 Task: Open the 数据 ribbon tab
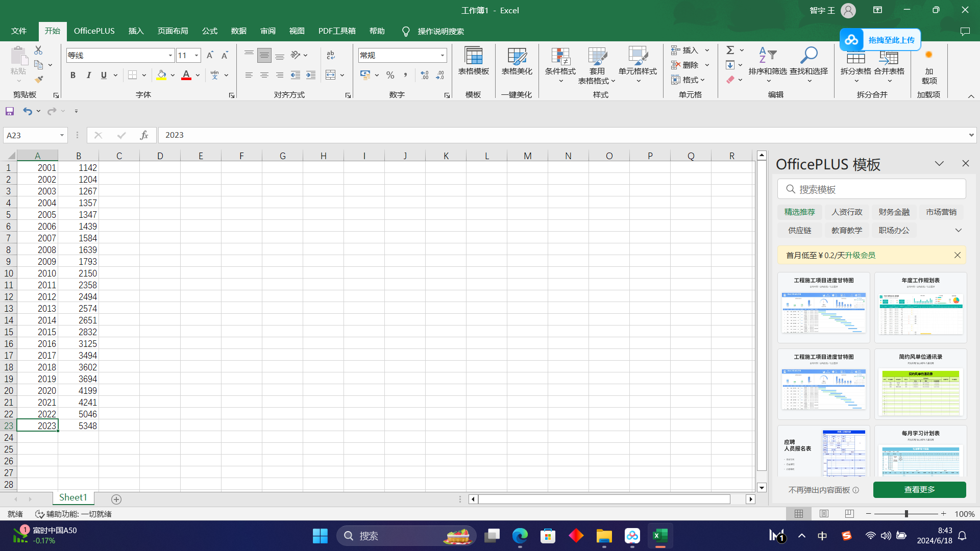click(x=238, y=31)
